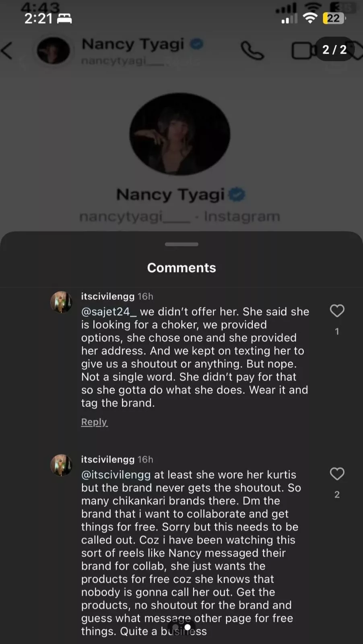Tap the small header profile picture
The width and height of the screenshot is (363, 644).
(x=53, y=51)
